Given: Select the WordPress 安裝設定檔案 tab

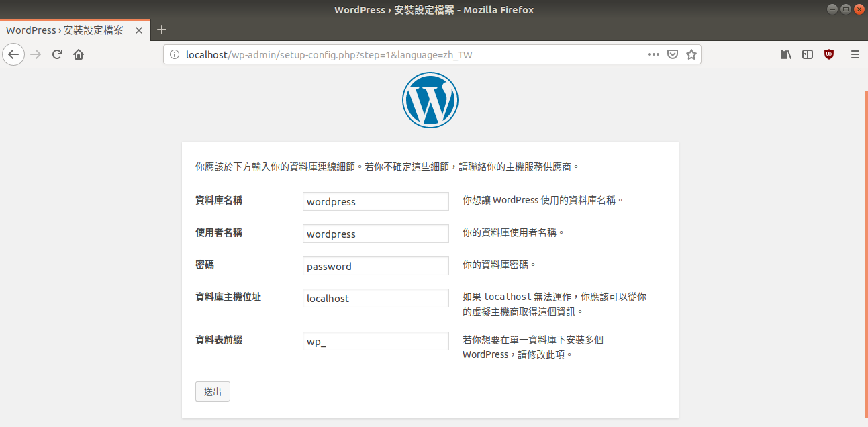Looking at the screenshot, I should (75, 30).
